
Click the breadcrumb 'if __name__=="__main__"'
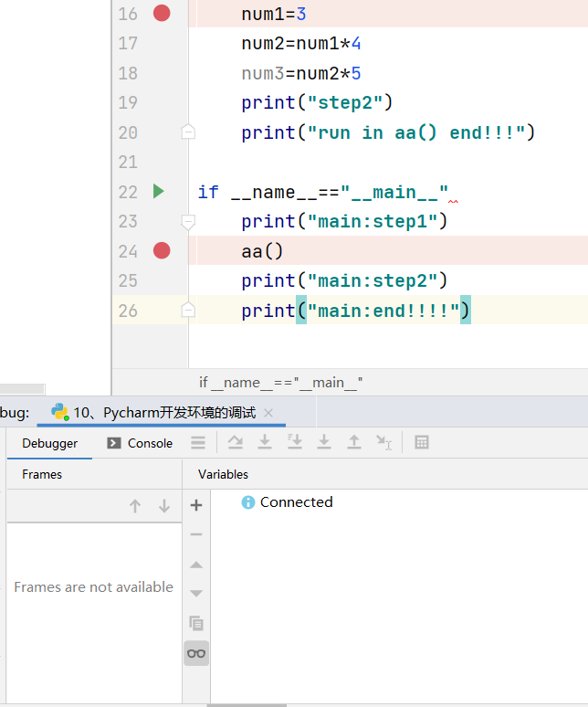coord(280,383)
